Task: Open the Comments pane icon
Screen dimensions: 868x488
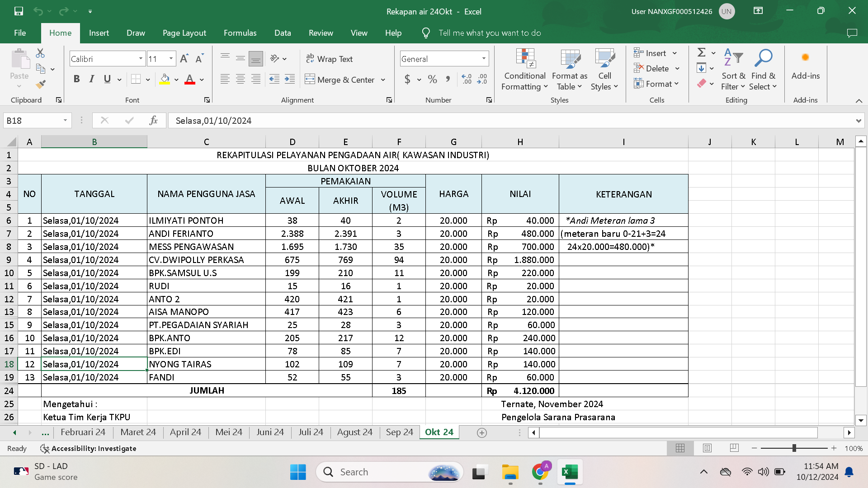Action: coord(852,33)
